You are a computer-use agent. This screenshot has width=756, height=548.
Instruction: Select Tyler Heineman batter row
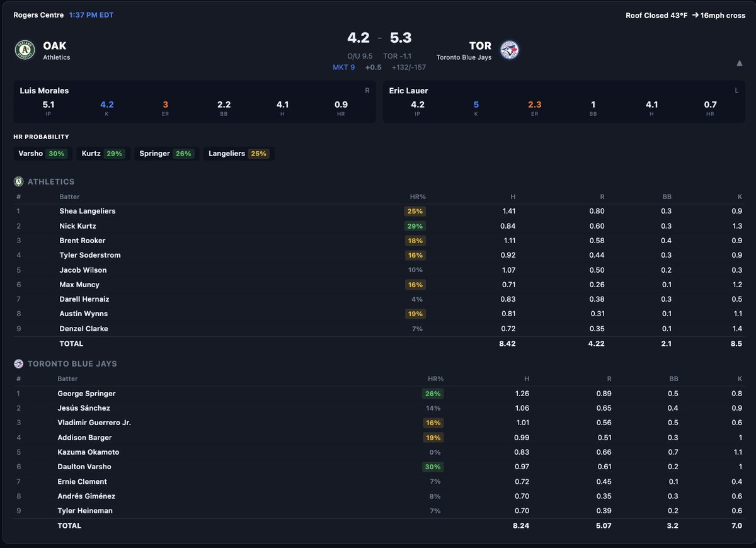click(378, 511)
